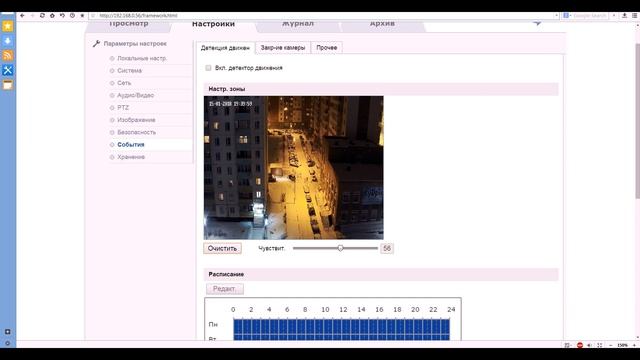
Task: Open the Изображение settings section
Action: (136, 120)
